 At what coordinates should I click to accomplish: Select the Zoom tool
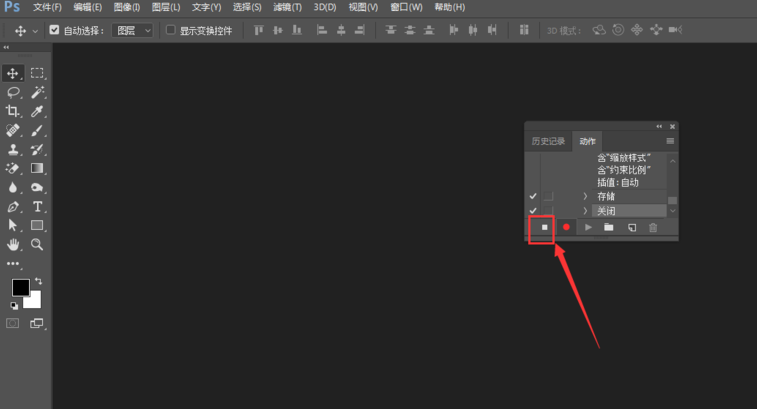click(37, 244)
